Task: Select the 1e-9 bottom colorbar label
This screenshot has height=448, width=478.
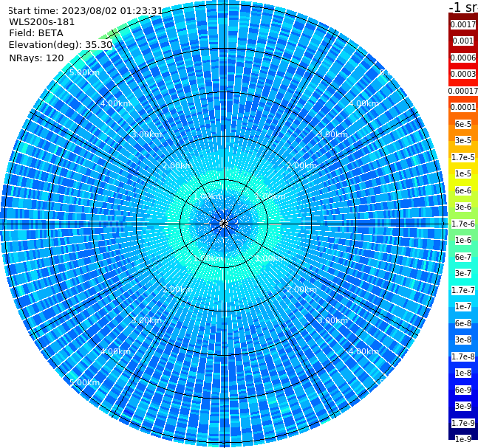Action: [x=463, y=439]
